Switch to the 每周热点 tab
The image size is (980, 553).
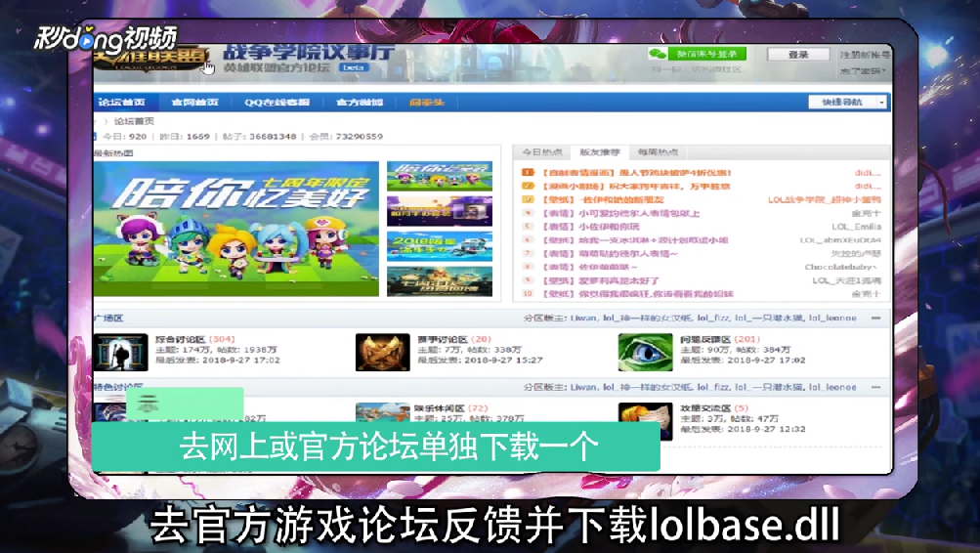click(658, 151)
